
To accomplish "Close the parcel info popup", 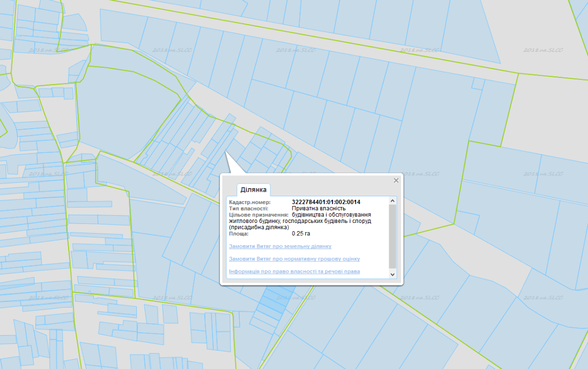I will 396,180.
